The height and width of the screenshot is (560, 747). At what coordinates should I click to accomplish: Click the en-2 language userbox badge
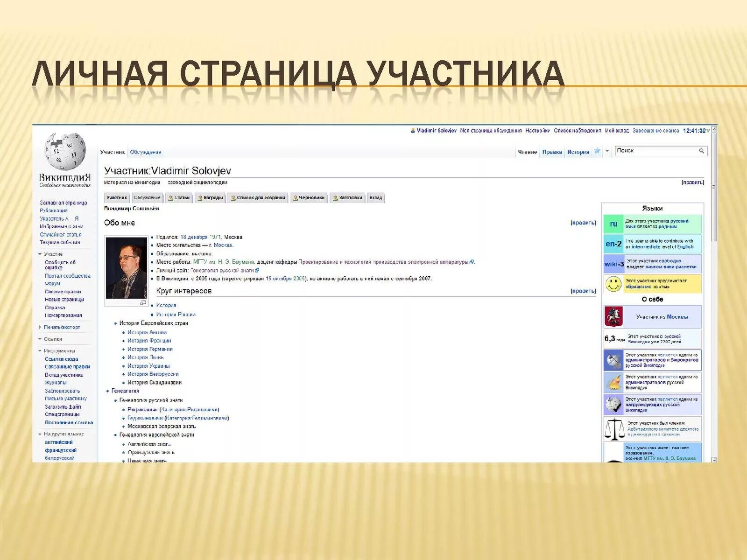pyautogui.click(x=613, y=244)
